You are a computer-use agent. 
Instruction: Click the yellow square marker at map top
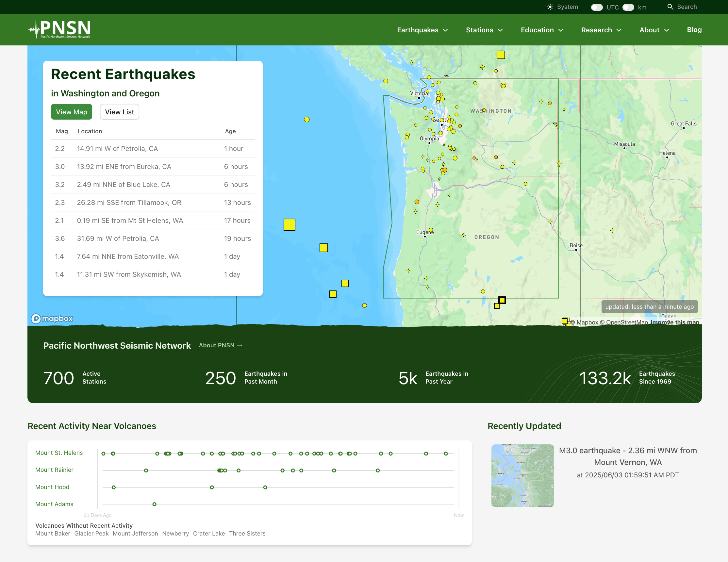pos(500,55)
